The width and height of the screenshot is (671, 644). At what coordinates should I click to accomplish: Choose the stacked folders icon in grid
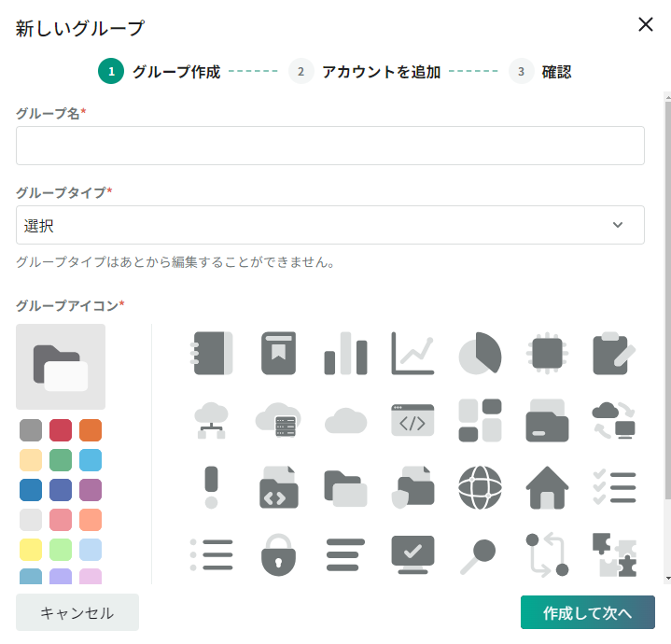click(x=346, y=488)
